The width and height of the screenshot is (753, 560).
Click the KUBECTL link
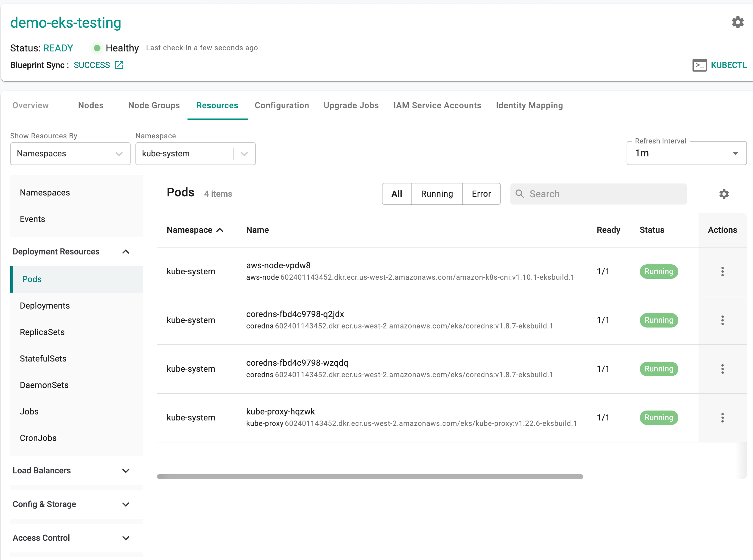point(729,65)
